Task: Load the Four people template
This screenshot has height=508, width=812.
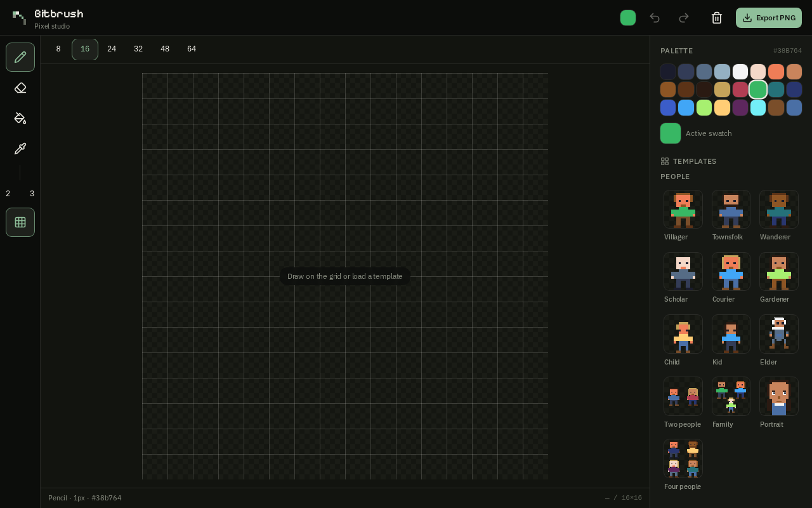Action: (x=683, y=458)
